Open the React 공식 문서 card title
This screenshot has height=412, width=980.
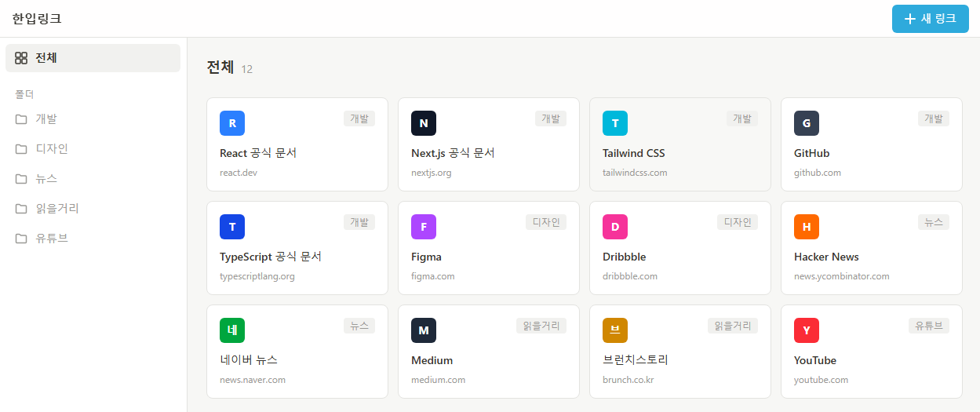click(x=258, y=153)
